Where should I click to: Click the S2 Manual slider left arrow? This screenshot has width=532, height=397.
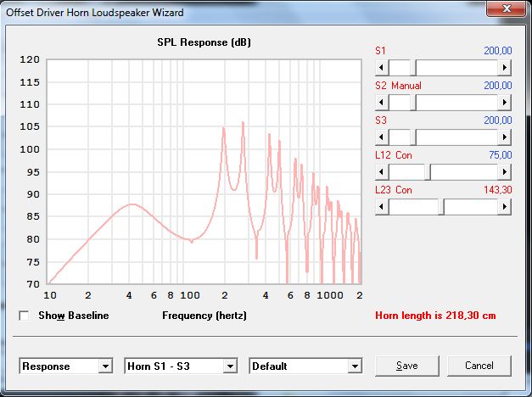(382, 102)
